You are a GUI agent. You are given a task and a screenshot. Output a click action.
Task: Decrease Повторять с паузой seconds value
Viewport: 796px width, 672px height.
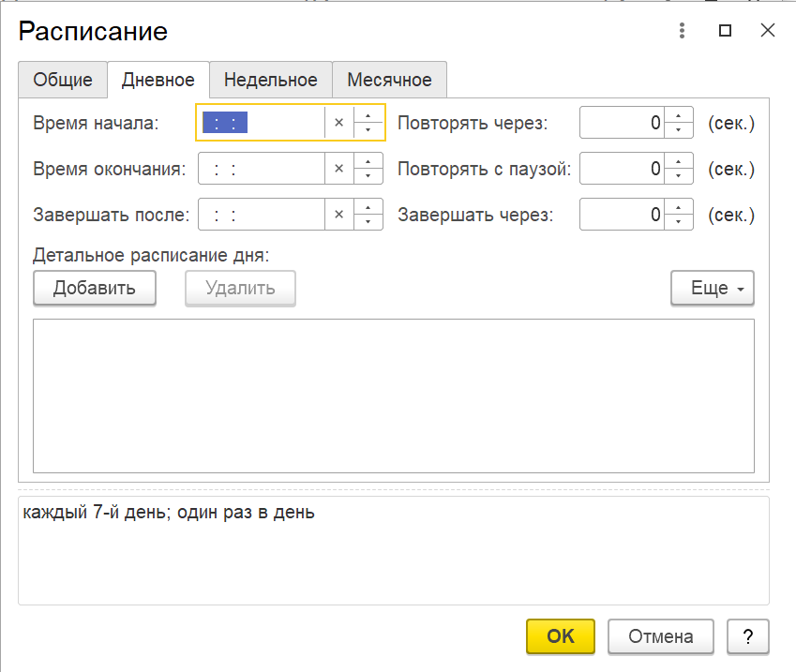coord(679,176)
